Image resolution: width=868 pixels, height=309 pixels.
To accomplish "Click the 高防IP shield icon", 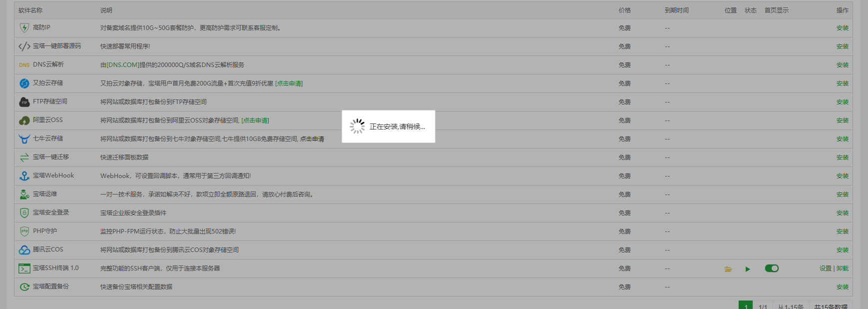I will (x=24, y=28).
